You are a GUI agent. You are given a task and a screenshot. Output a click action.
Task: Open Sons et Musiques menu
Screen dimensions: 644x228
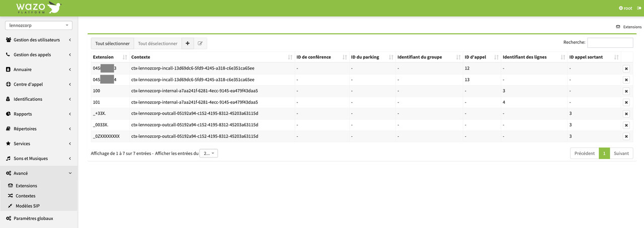(39, 159)
